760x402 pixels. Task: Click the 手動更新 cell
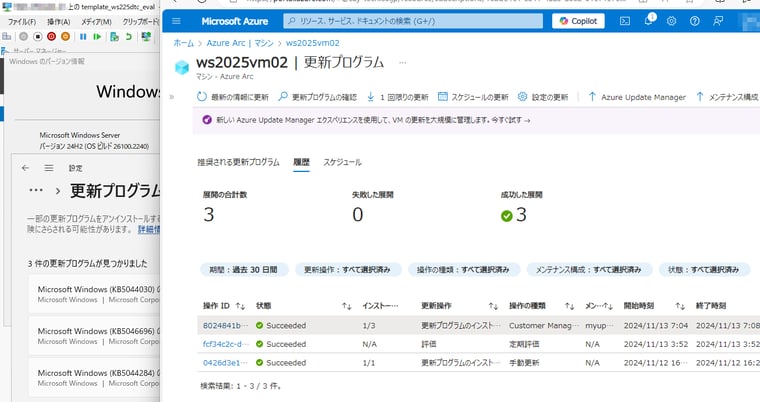point(524,362)
